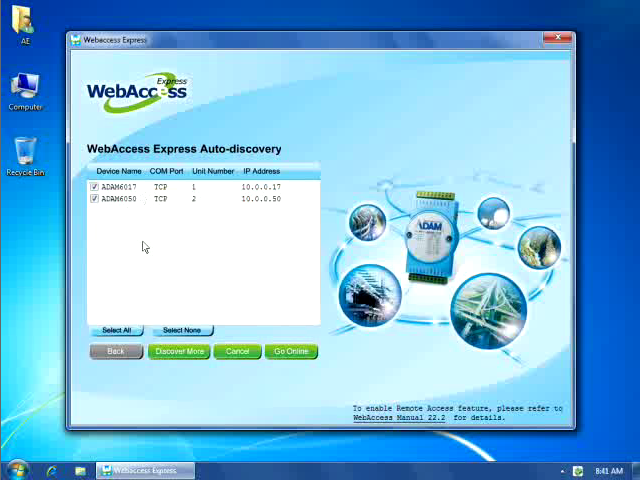Click the COM Port column header
This screenshot has height=480, width=640.
point(166,171)
